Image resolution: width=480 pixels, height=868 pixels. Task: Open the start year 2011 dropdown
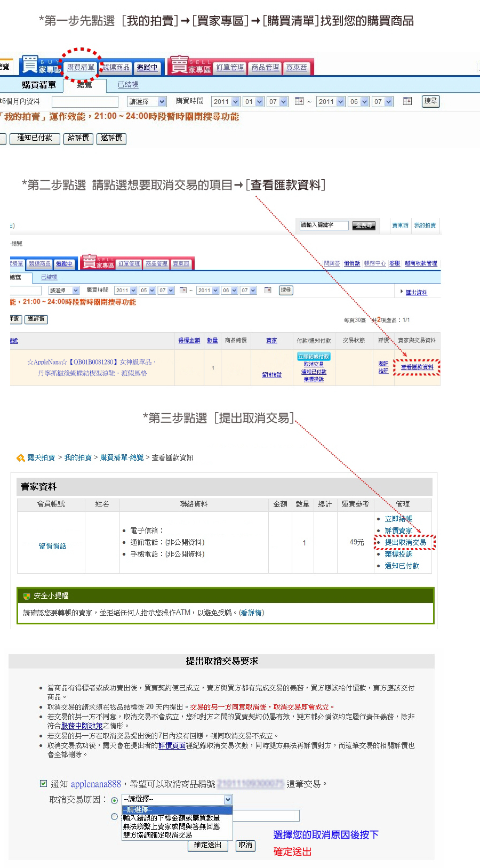tap(226, 101)
